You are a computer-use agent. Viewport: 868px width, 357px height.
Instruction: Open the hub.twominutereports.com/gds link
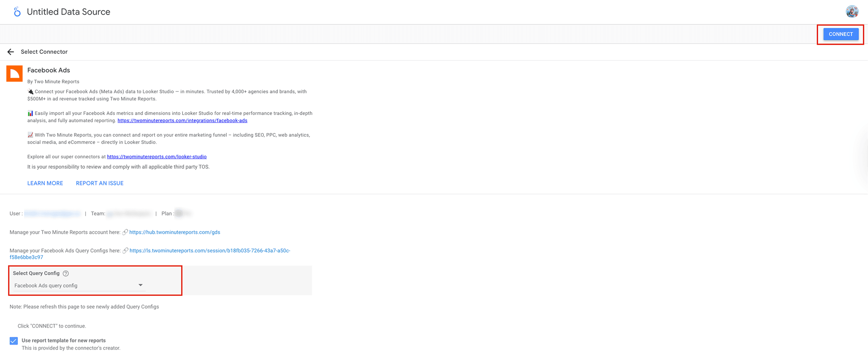(x=174, y=232)
